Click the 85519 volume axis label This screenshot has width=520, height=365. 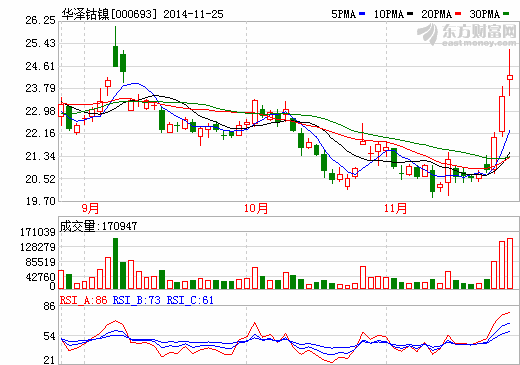(x=41, y=262)
